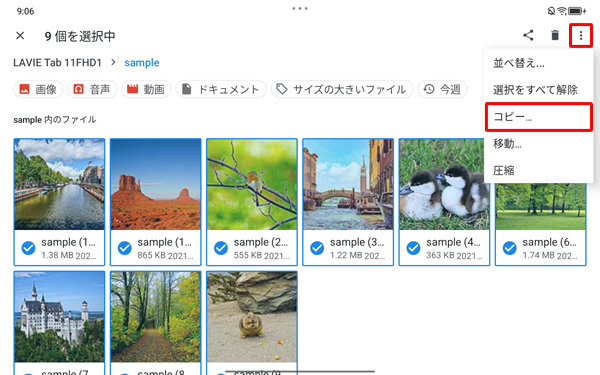Uncheck the 1.22 MB sample file
Image resolution: width=600 pixels, height=375 pixels.
[x=317, y=248]
